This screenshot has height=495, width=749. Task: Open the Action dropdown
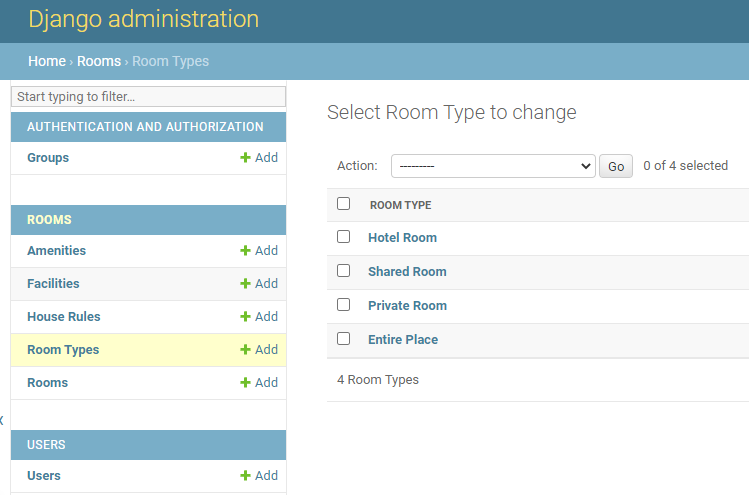[x=493, y=166]
